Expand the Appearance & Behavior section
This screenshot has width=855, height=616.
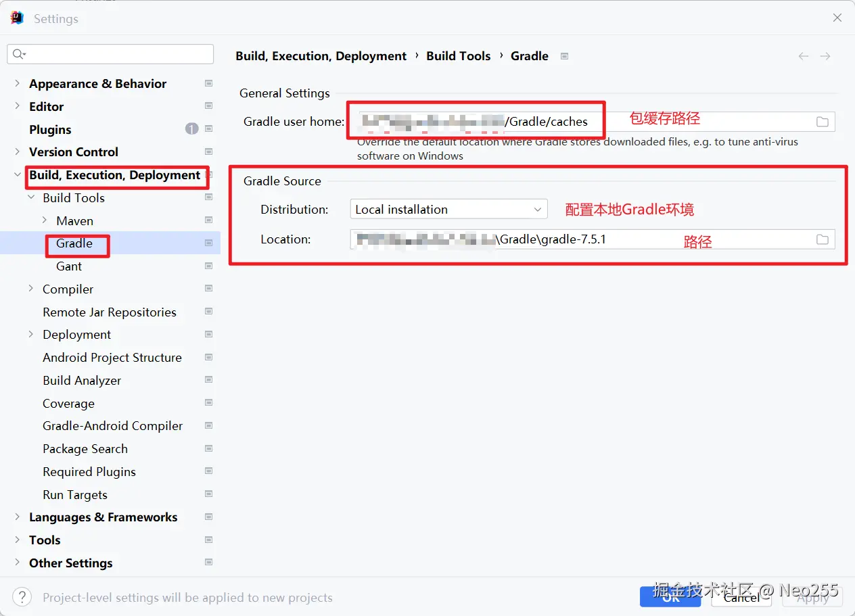[18, 83]
